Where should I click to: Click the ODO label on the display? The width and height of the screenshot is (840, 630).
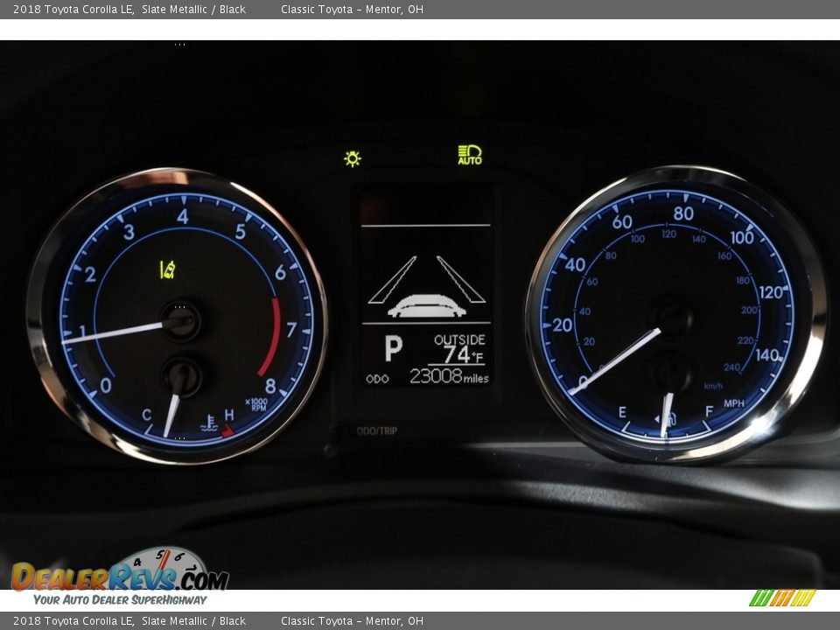[377, 379]
